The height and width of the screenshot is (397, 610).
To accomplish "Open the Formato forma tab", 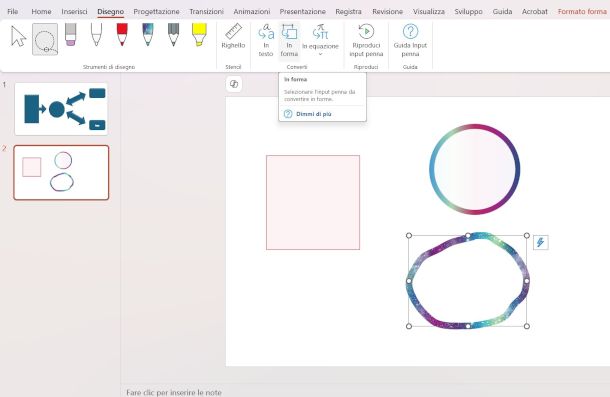I will pyautogui.click(x=582, y=12).
